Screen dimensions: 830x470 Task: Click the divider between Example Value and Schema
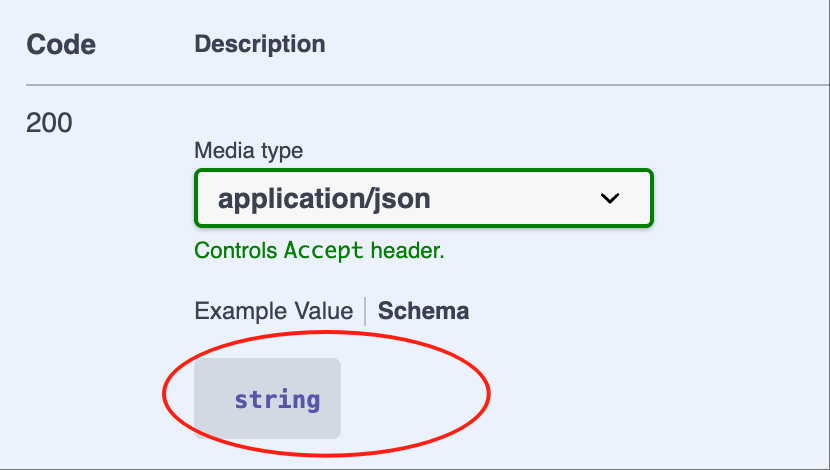coord(365,311)
